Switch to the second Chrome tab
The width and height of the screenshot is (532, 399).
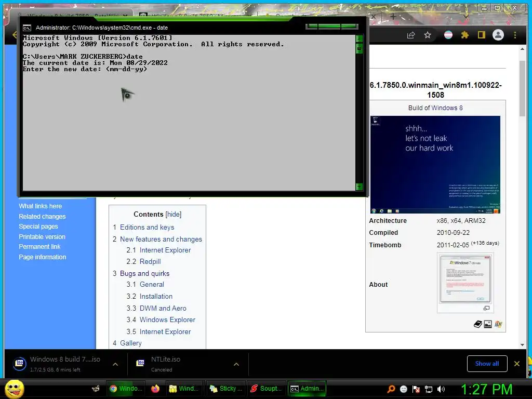tap(197, 15)
